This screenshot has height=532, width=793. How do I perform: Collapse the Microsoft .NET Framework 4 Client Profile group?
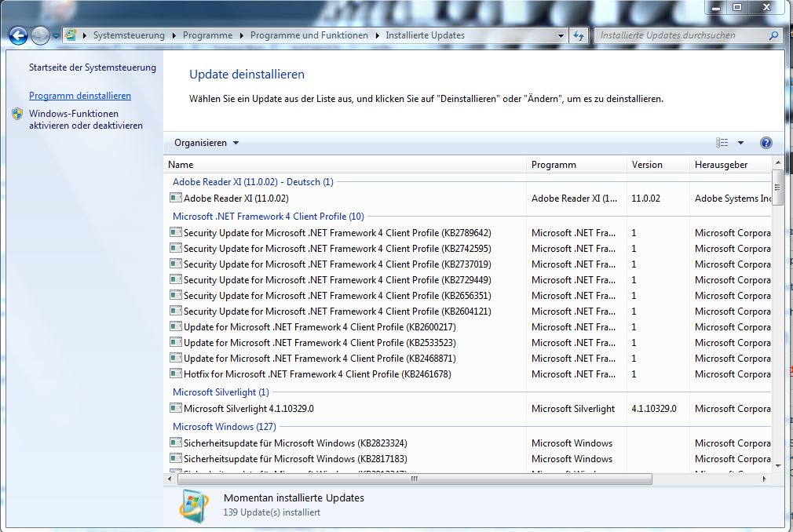click(268, 217)
